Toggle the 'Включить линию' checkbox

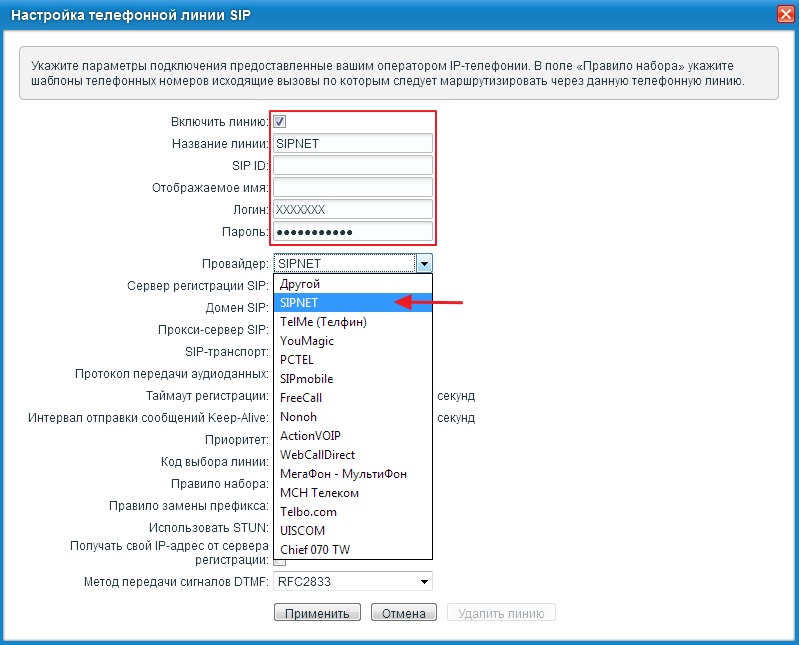[280, 122]
